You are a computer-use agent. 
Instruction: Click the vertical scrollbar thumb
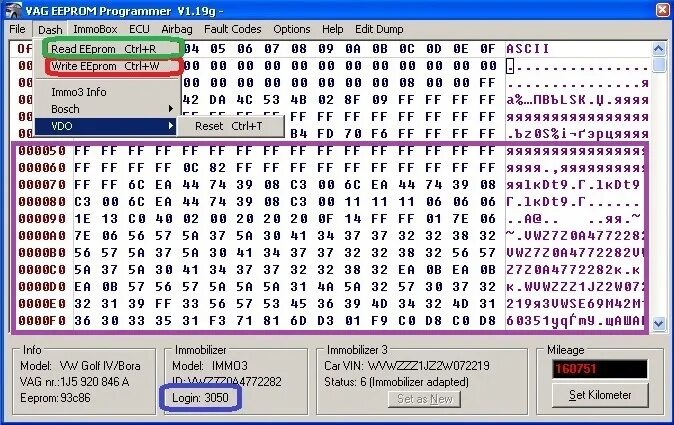(659, 64)
